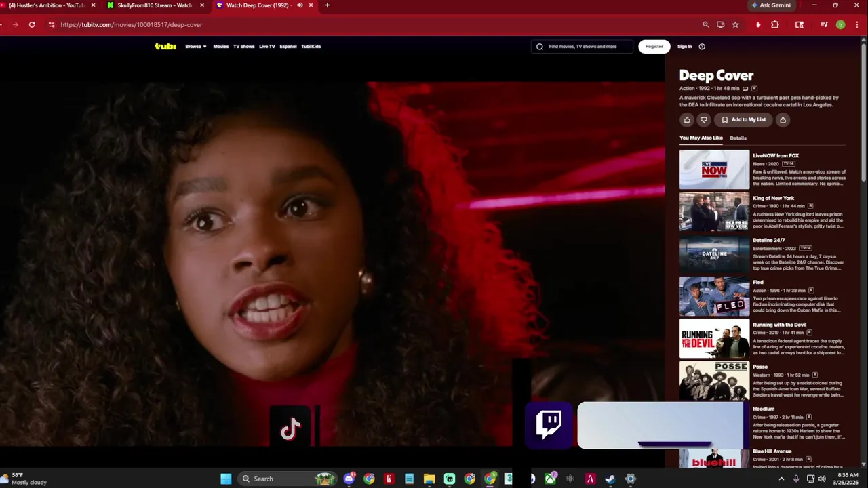868x488 pixels.
Task: Click the Twitch icon overlay
Action: coord(549,424)
